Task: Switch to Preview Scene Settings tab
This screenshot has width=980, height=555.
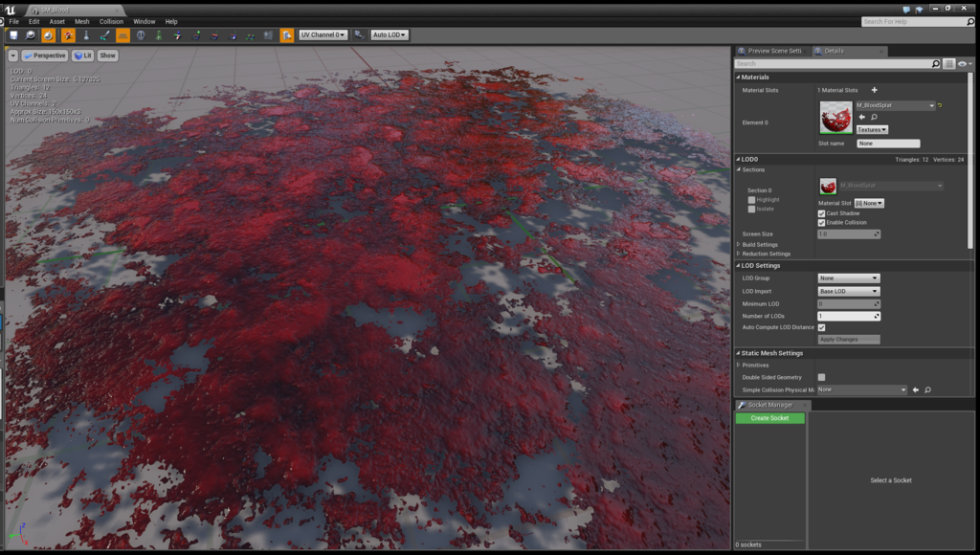Action: click(x=771, y=52)
